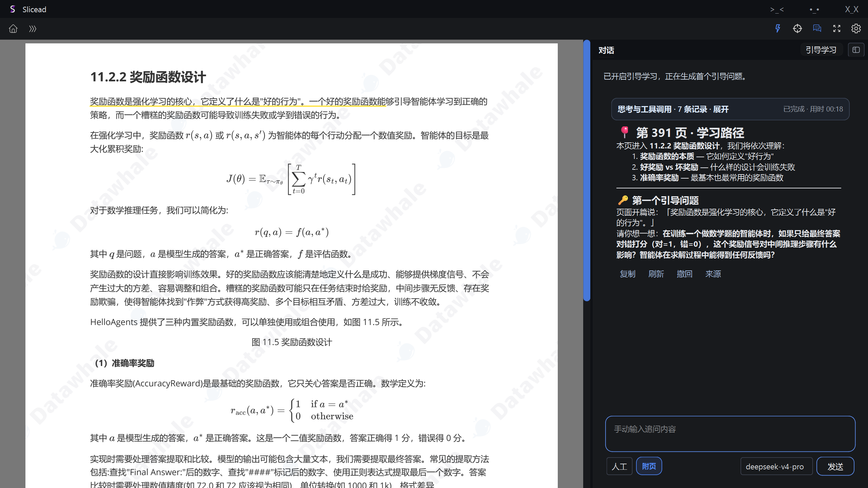Toggle the chat panel icon
This screenshot has width=868, height=488.
pos(817,28)
